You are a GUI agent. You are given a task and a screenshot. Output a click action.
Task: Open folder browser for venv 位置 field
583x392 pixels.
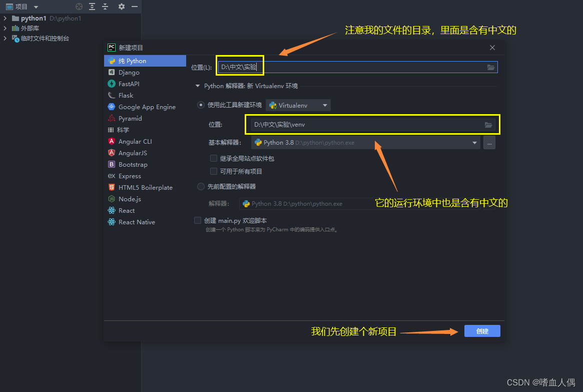(x=488, y=125)
